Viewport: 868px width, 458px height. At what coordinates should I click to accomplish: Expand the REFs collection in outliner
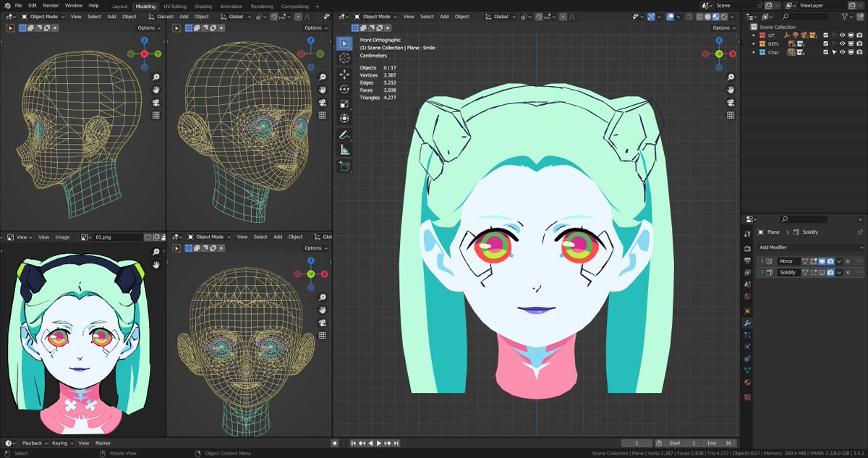(754, 43)
